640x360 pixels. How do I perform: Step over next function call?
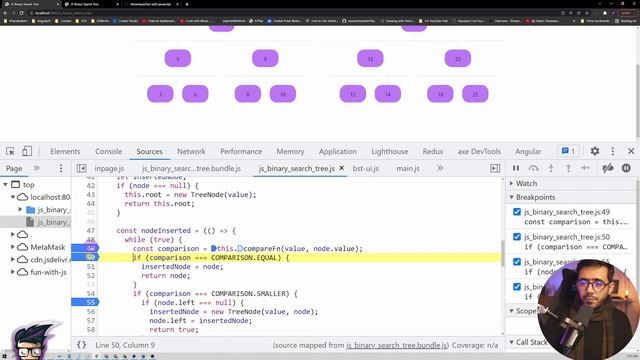pyautogui.click(x=533, y=168)
